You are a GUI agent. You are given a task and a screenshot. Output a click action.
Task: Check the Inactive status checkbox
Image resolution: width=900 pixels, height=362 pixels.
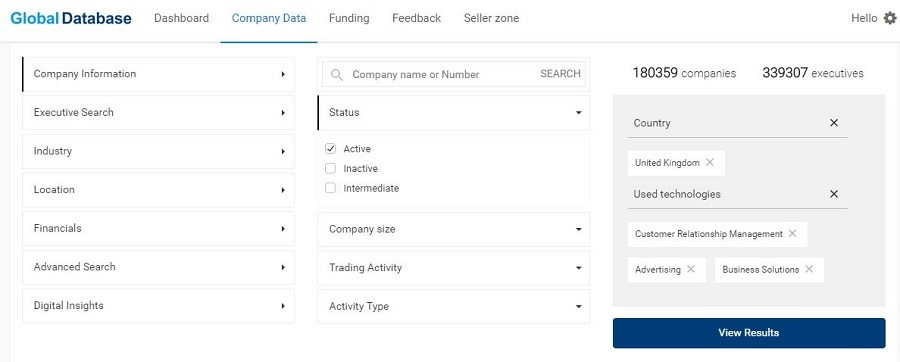point(330,168)
